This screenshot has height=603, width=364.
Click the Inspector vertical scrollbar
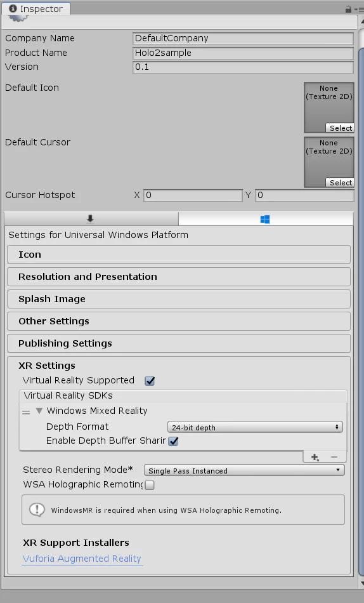[361, 312]
